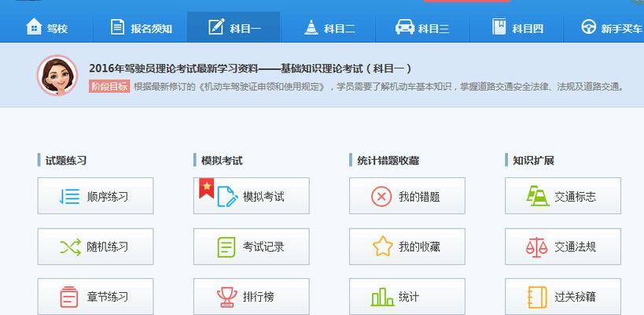Screen dimensions: 644x315
Task: View 统计 statistics
Action: pos(407,297)
